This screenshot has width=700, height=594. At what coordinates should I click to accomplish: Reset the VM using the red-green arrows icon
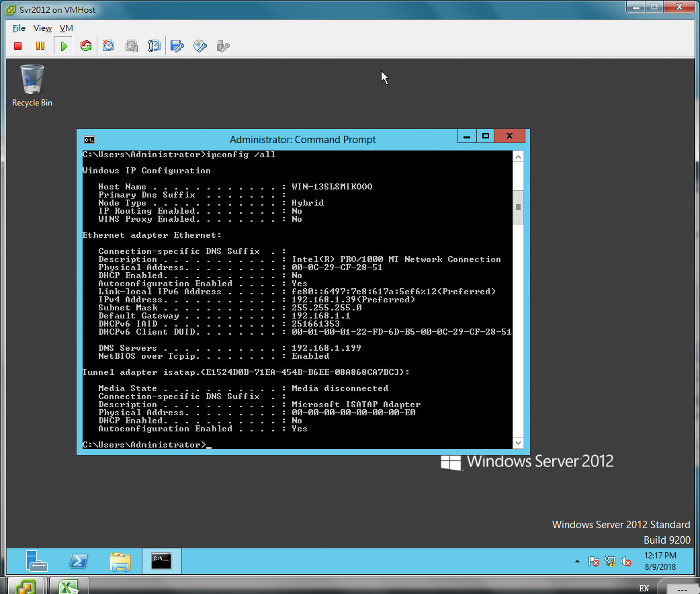pos(86,46)
